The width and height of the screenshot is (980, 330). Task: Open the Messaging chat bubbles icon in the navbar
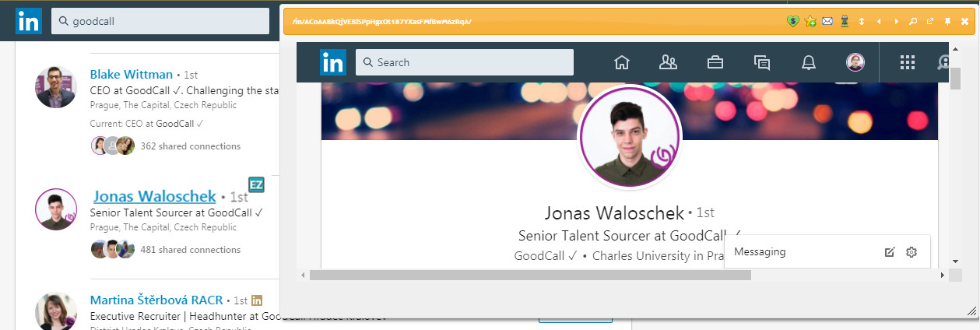(762, 62)
